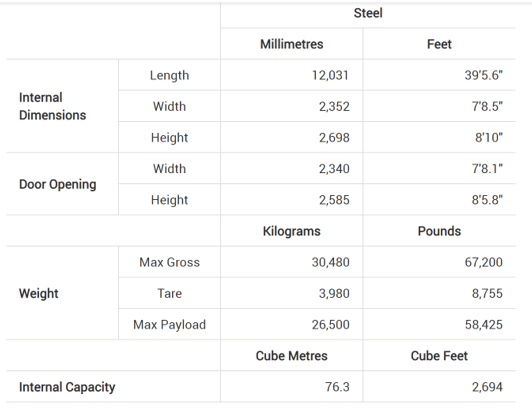
Task: Click the Weight row label
Action: coord(39,294)
